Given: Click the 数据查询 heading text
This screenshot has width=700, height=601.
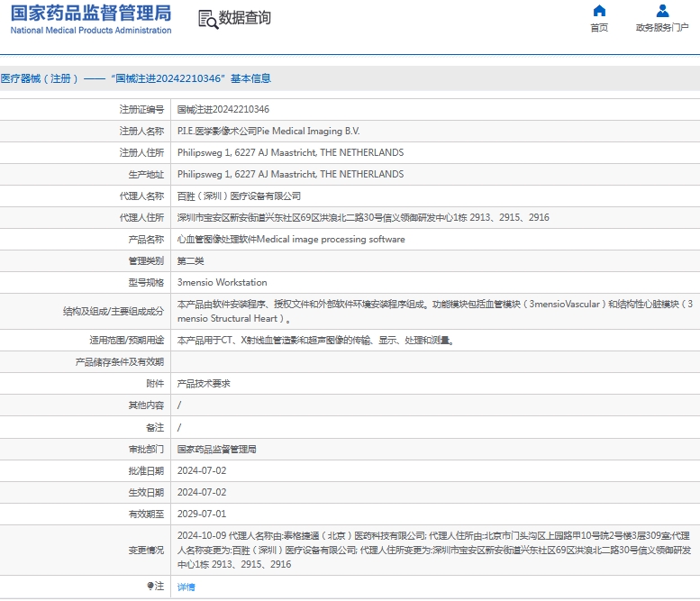Looking at the screenshot, I should pos(245,18).
